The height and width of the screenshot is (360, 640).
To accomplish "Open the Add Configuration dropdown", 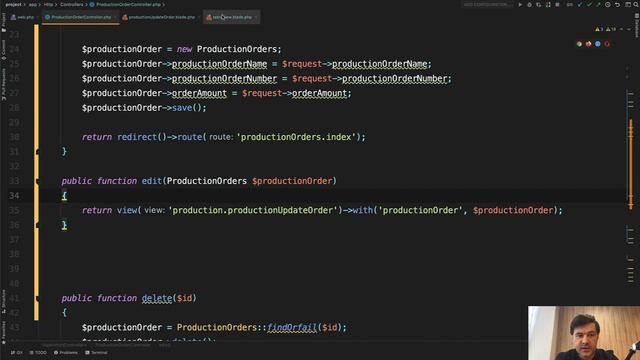I will click(487, 4).
